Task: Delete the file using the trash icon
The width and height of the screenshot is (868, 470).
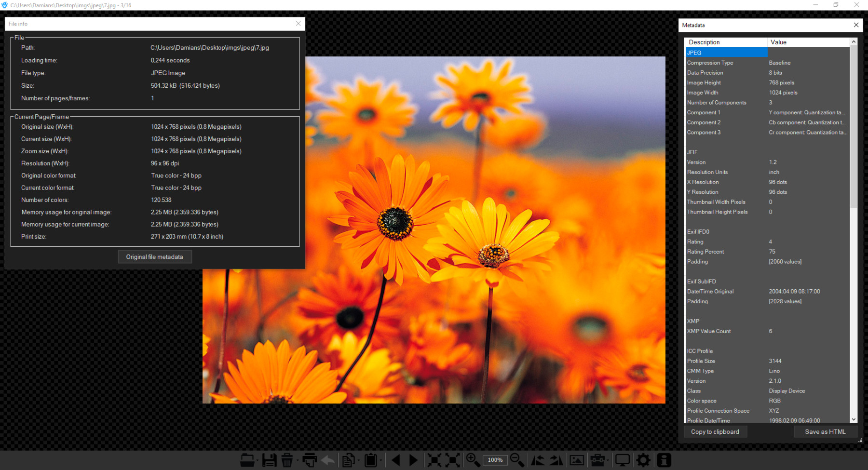Action: 287,460
